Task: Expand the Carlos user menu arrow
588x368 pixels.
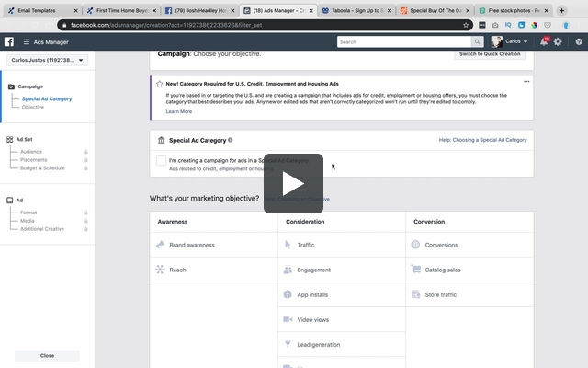Action: 526,41
